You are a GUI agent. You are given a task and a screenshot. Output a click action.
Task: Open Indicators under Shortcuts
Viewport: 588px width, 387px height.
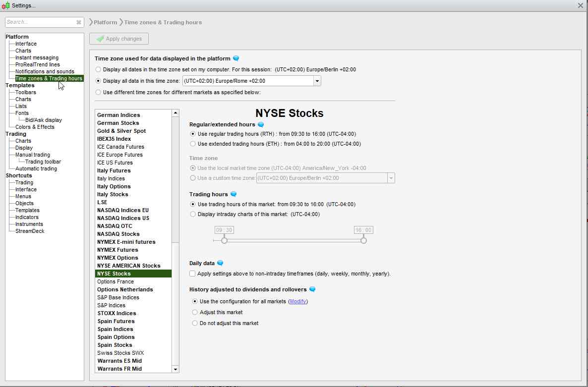(x=27, y=217)
